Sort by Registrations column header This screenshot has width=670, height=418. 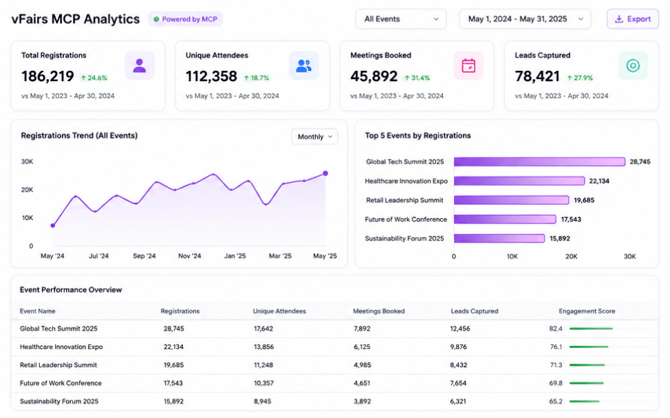pyautogui.click(x=180, y=311)
